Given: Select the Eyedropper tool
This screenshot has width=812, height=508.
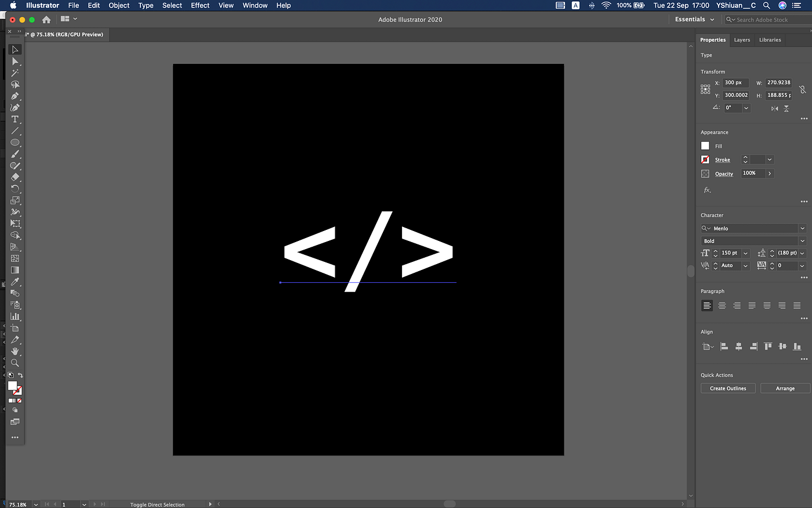Looking at the screenshot, I should [x=15, y=282].
